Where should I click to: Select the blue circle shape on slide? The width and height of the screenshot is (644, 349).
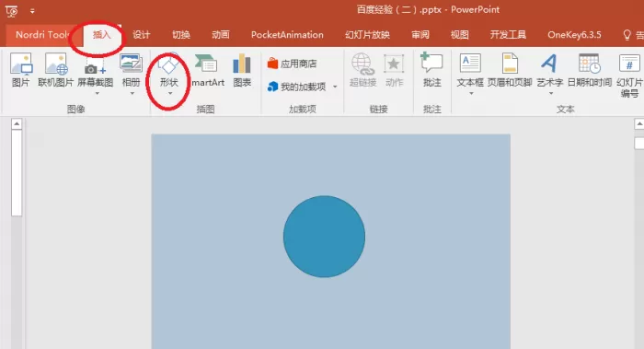tap(324, 237)
